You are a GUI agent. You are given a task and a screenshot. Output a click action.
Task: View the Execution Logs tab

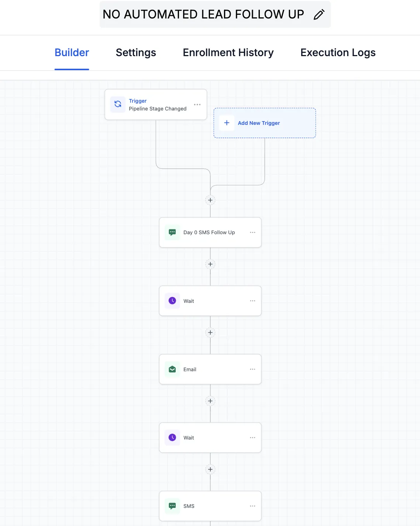[x=338, y=52]
